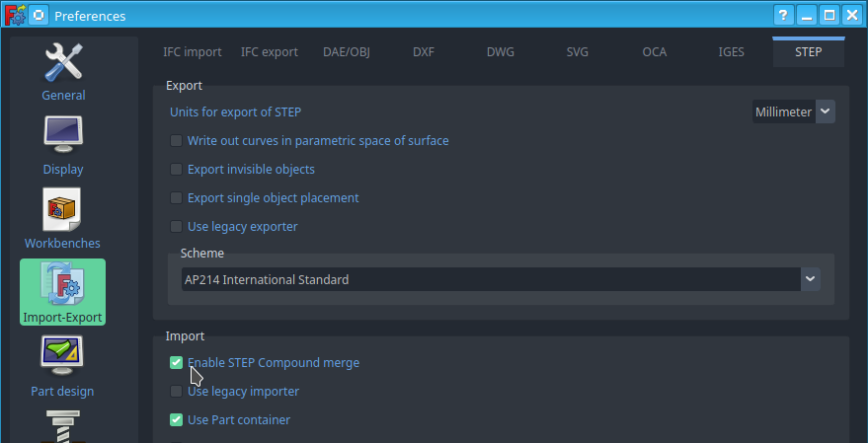This screenshot has width=868, height=443.
Task: Switch to the DXF tab
Action: click(424, 52)
